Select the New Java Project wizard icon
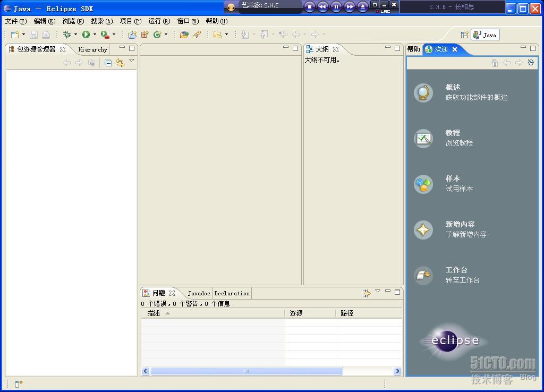The width and height of the screenshot is (544, 392). (x=132, y=35)
